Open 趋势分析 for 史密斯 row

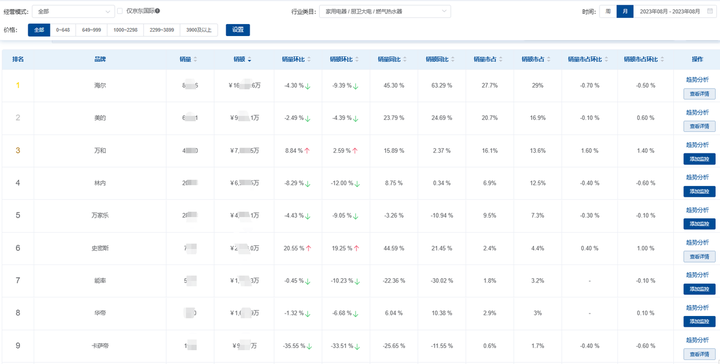(x=697, y=242)
